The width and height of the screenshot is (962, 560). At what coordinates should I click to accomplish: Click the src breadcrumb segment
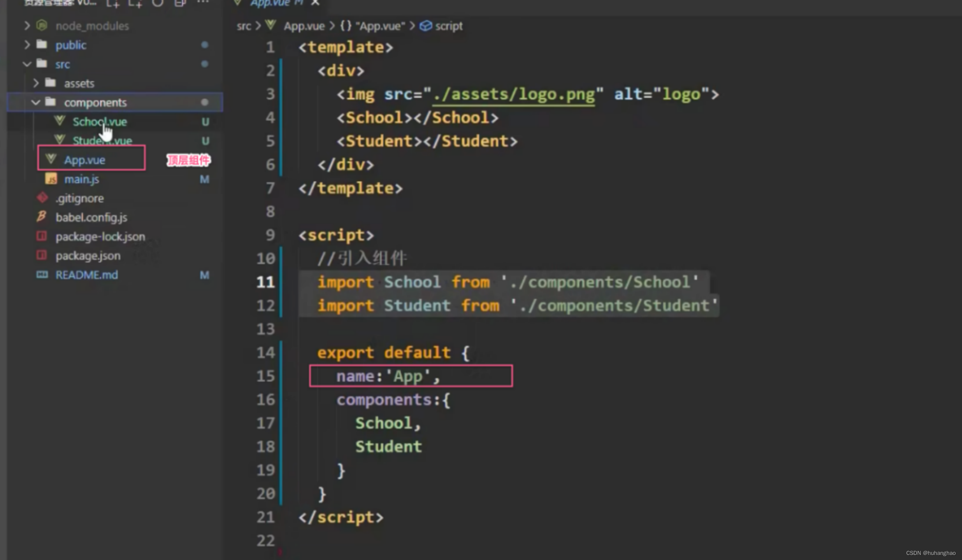coord(244,26)
